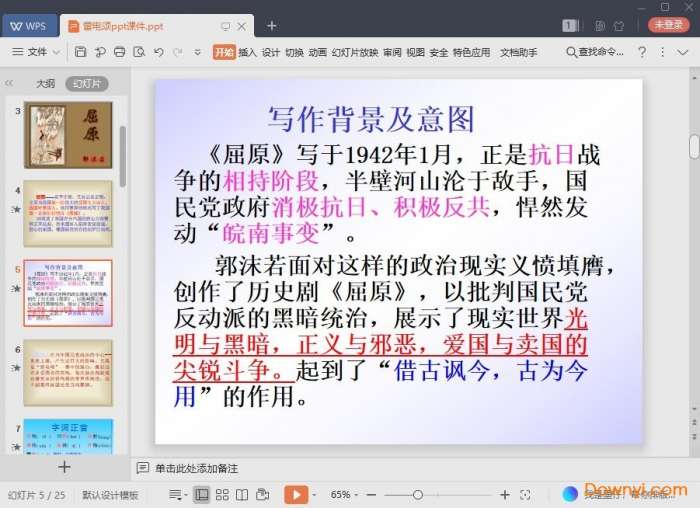This screenshot has width=700, height=508.
Task: Click the Redo arrow
Action: [x=178, y=52]
